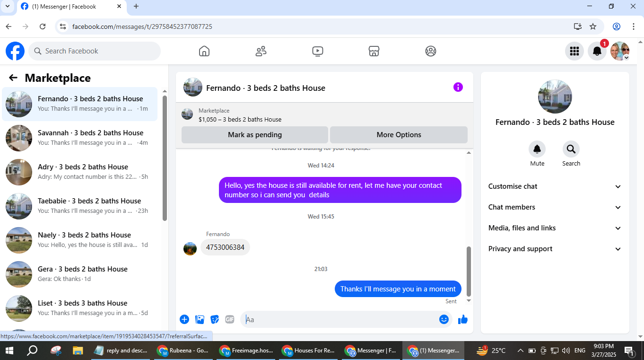Expand the Chat members section
Screen dimensions: 644x360
555,207
